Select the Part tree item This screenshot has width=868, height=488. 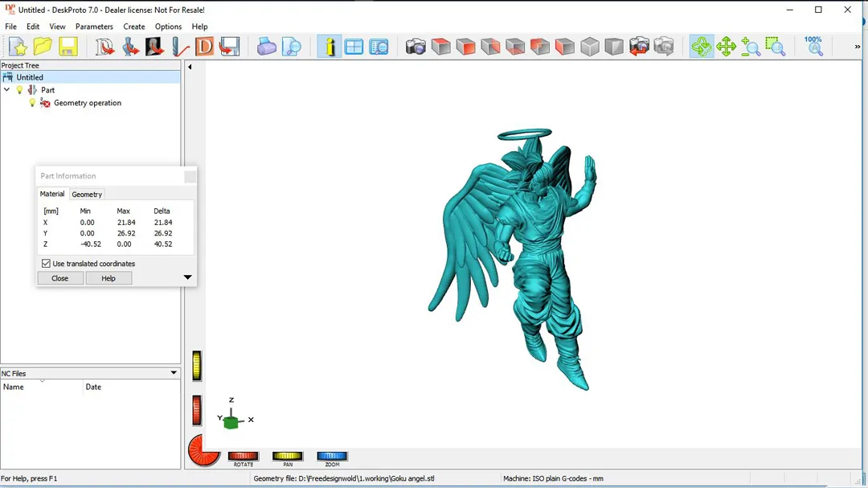[x=47, y=90]
